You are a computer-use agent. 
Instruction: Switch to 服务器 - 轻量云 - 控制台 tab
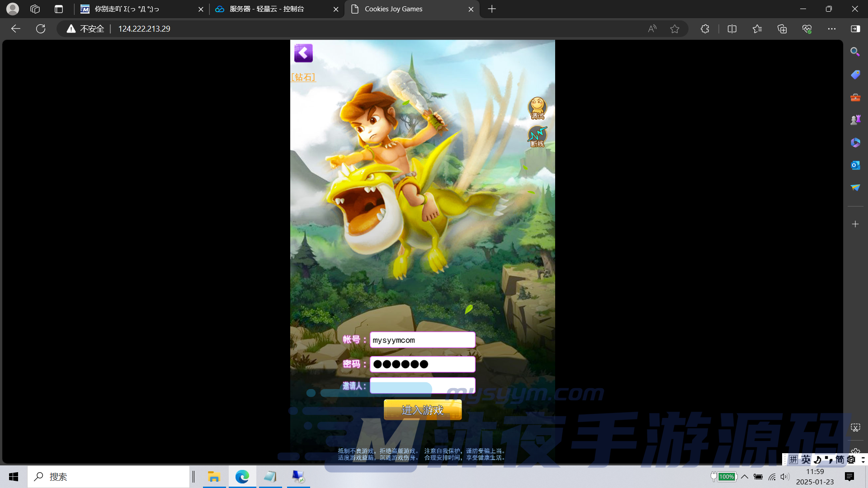tap(267, 9)
